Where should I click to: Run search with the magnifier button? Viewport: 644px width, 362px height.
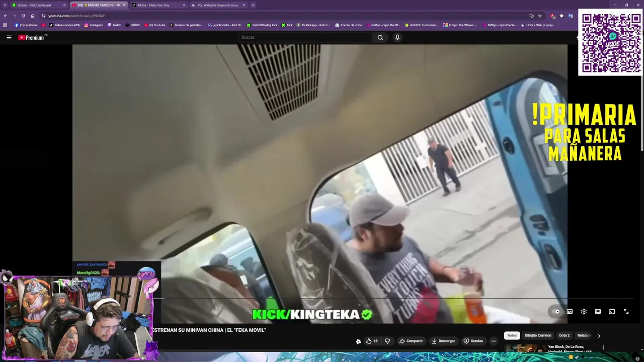380,37
